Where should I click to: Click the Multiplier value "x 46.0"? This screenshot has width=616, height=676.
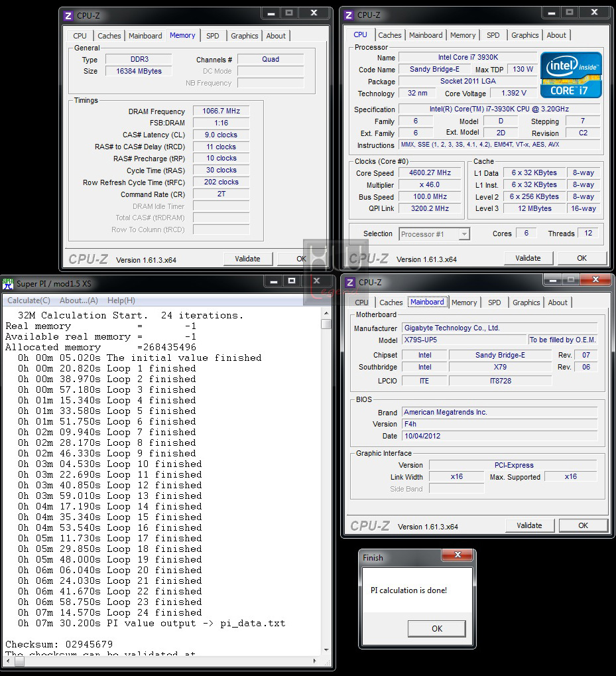(430, 185)
